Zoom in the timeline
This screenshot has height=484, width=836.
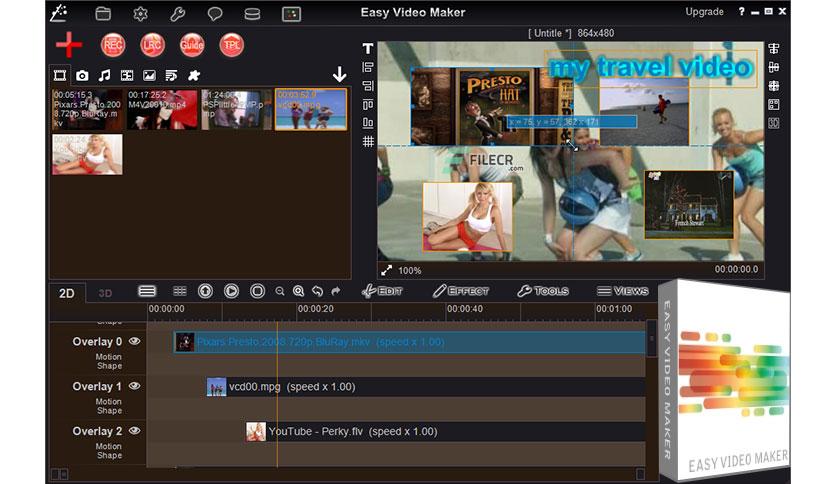tap(299, 291)
